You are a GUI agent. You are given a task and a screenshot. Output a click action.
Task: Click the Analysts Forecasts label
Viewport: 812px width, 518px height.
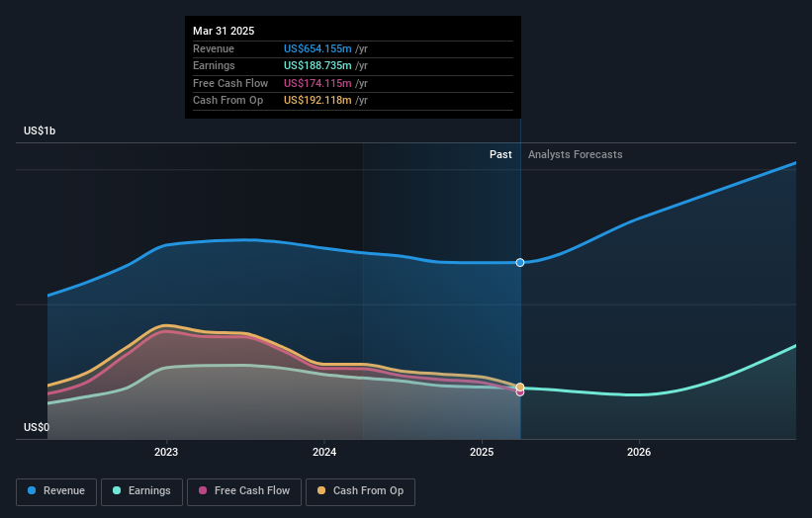coord(576,155)
